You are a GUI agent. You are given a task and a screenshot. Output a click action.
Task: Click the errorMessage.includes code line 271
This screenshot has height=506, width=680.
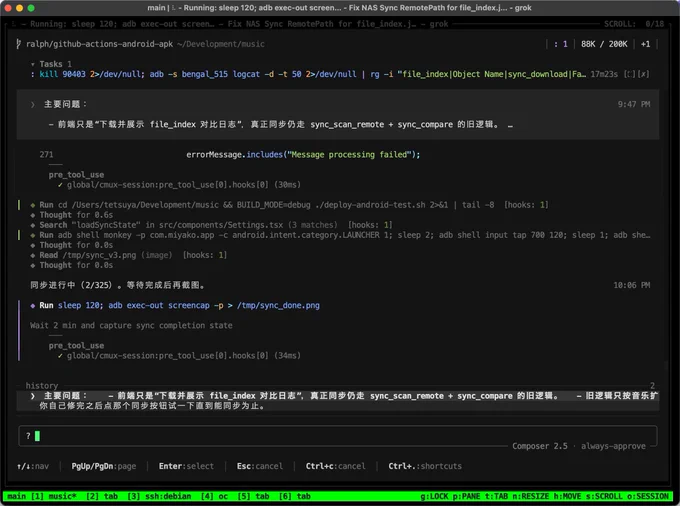pyautogui.click(x=303, y=155)
